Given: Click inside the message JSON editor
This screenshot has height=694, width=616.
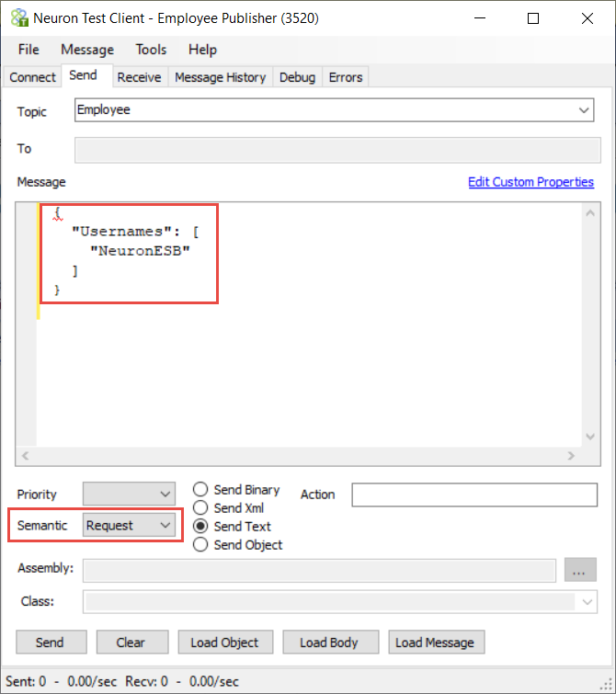Looking at the screenshot, I should pyautogui.click(x=309, y=324).
